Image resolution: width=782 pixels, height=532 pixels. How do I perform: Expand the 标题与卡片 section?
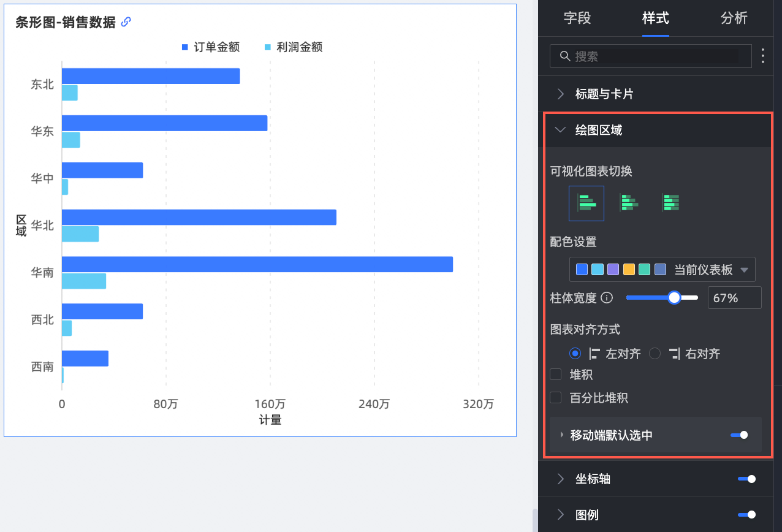pyautogui.click(x=604, y=94)
